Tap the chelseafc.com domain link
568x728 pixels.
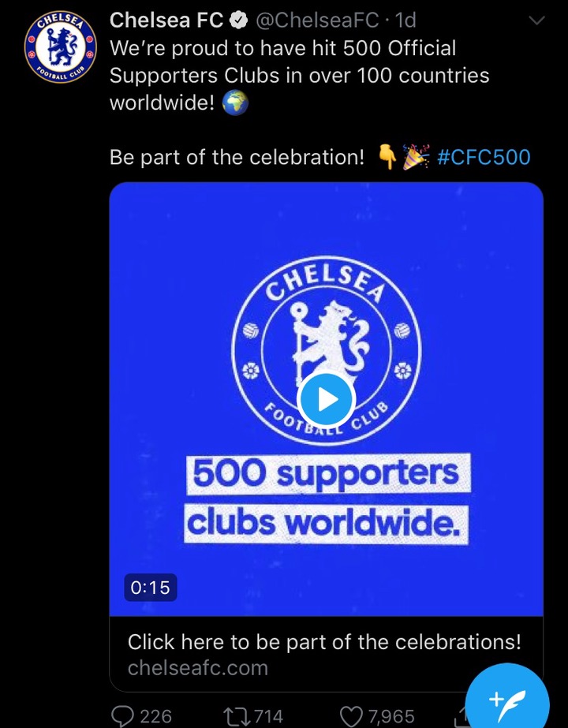pyautogui.click(x=198, y=668)
